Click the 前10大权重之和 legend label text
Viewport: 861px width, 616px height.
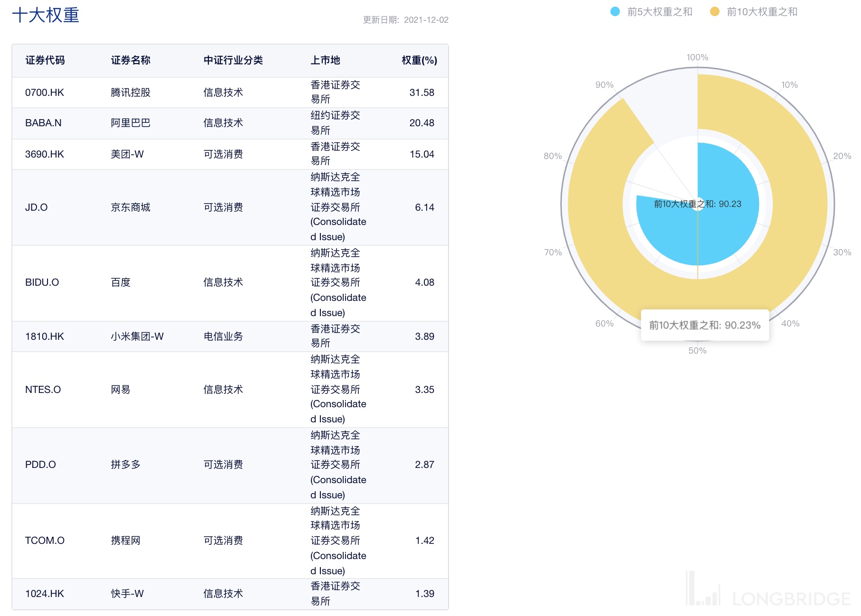tap(762, 12)
